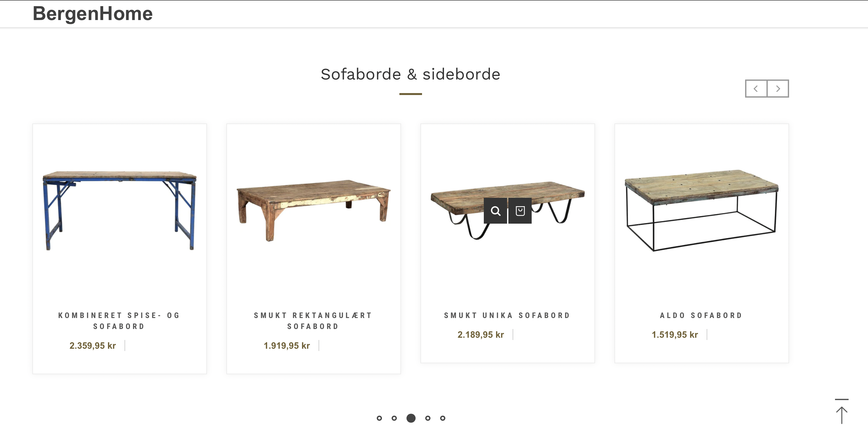Viewport: 868px width, 446px height.
Task: Click the Aldo metal-frame table image
Action: click(x=701, y=210)
